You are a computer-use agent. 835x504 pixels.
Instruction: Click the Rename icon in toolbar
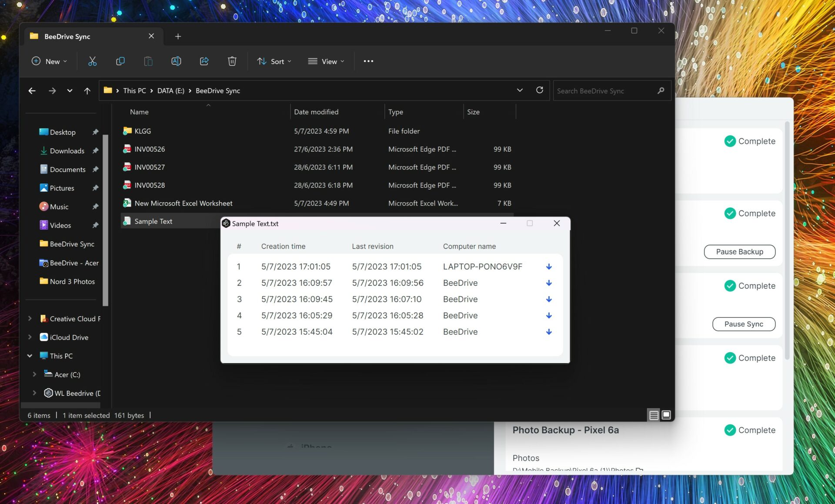point(176,61)
